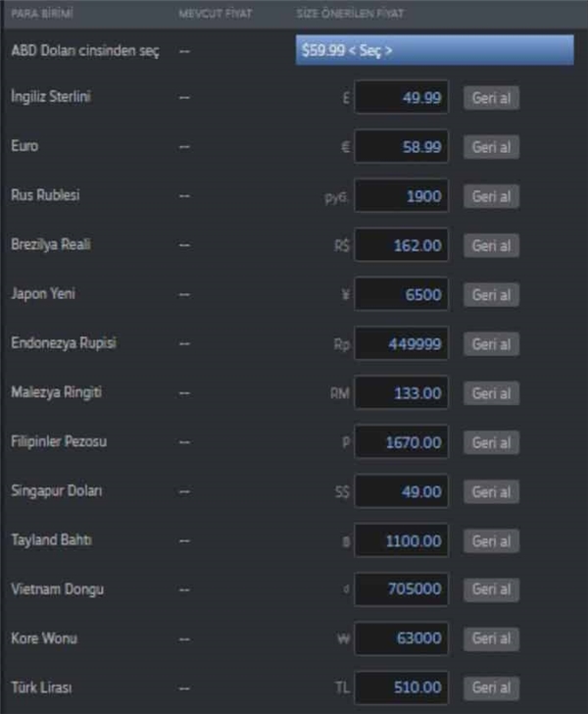This screenshot has height=714, width=588.
Task: Undo the Brezilya Reali price
Action: pos(491,245)
